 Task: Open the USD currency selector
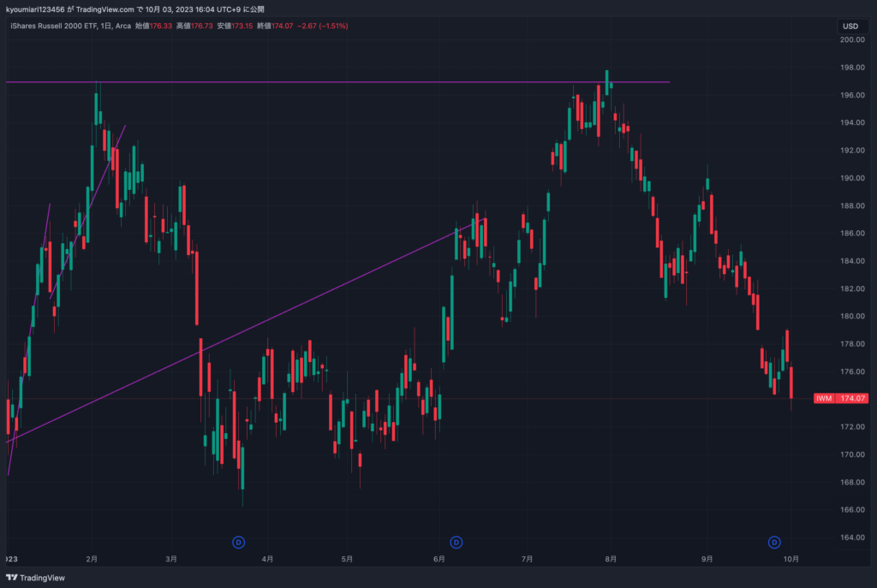[850, 27]
